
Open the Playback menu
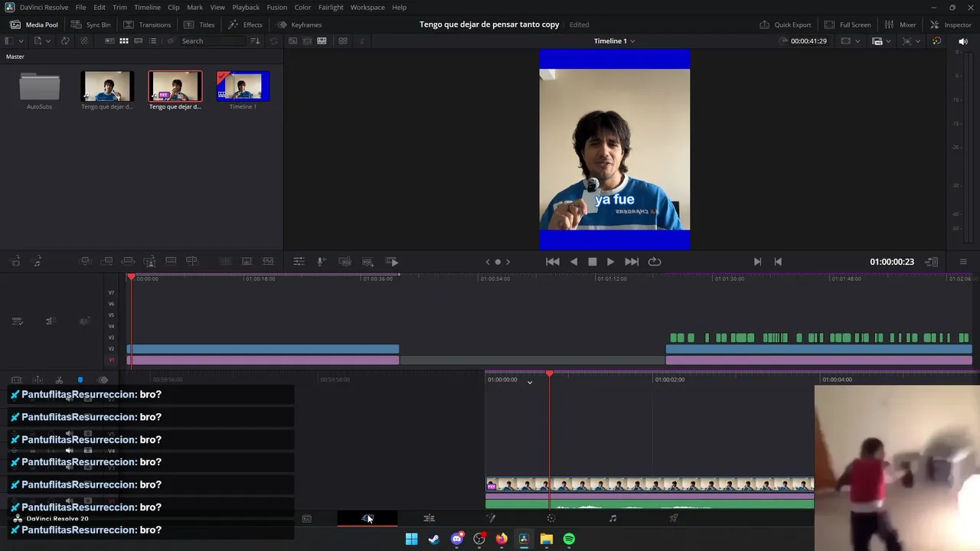coord(246,7)
